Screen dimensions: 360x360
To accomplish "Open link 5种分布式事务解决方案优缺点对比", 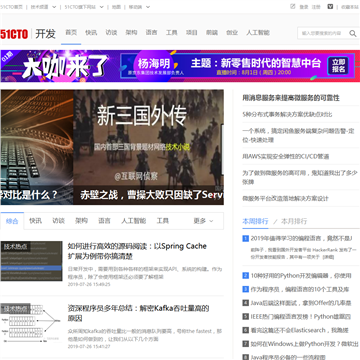I will point(287,114).
